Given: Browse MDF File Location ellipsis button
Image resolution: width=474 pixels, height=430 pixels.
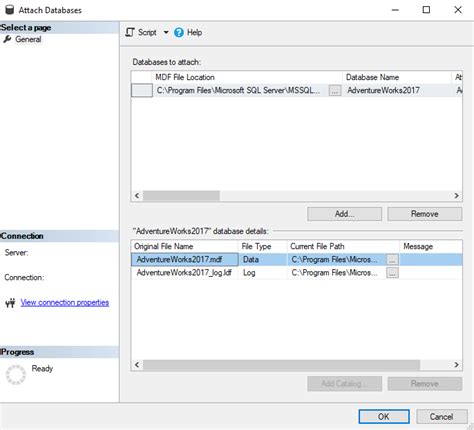Looking at the screenshot, I should point(335,90).
